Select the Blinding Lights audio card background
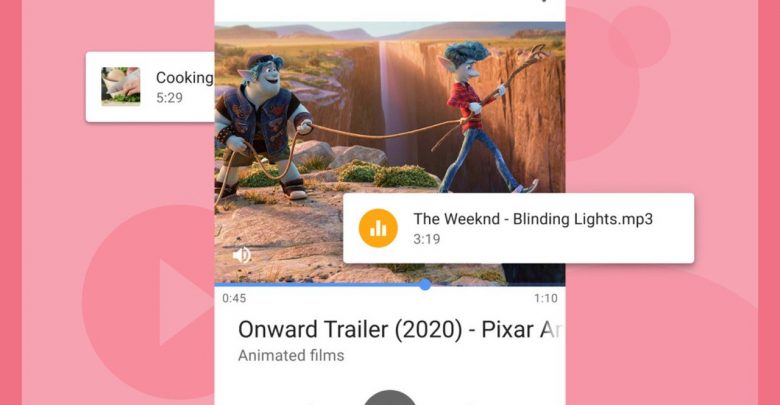The width and height of the screenshot is (780, 405). [518, 228]
